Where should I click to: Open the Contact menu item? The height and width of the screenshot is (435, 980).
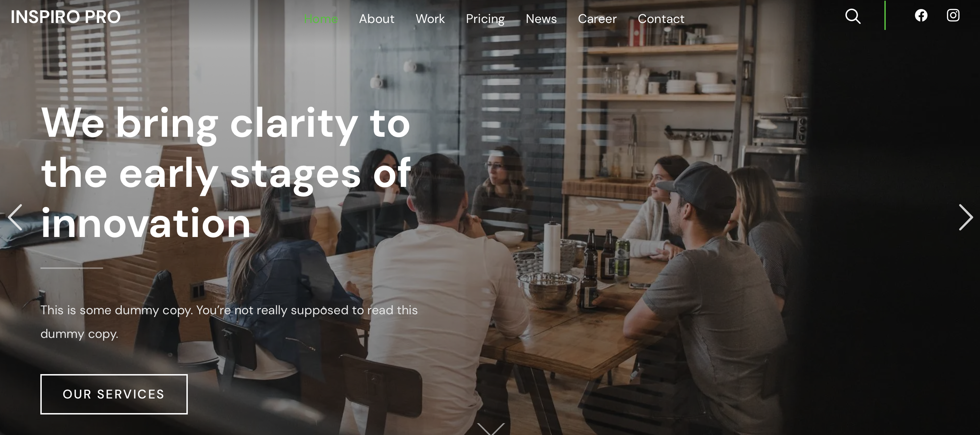661,19
